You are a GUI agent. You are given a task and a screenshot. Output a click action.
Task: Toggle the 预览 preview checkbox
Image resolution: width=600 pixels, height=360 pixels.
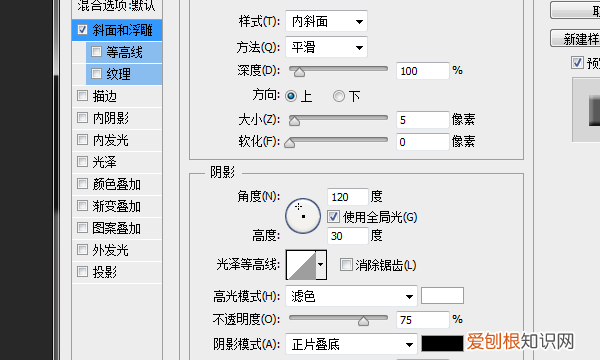point(577,62)
